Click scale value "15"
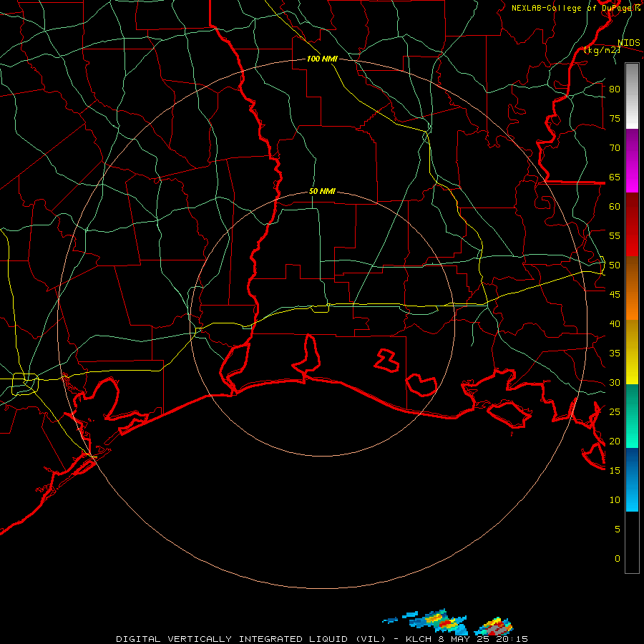 pyautogui.click(x=615, y=471)
